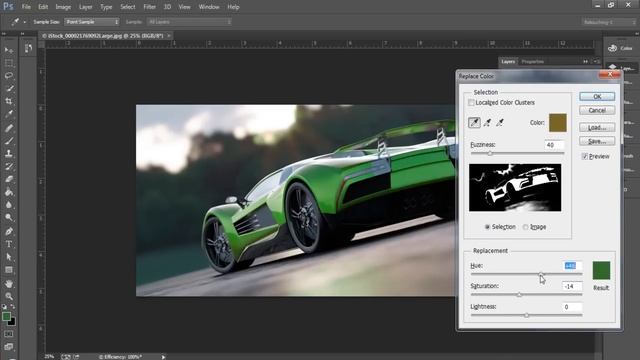Screen dimensions: 640x360
Task: Select the Path Selection tool
Action: 9,257
